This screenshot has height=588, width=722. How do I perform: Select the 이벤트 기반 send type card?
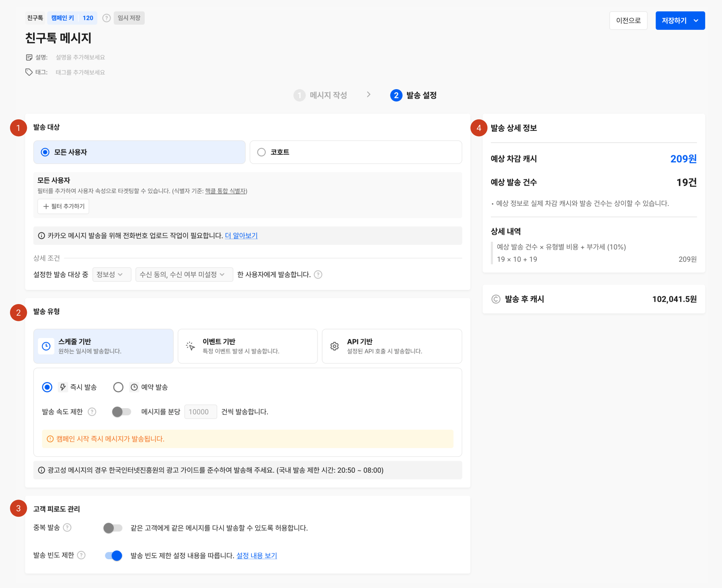248,346
